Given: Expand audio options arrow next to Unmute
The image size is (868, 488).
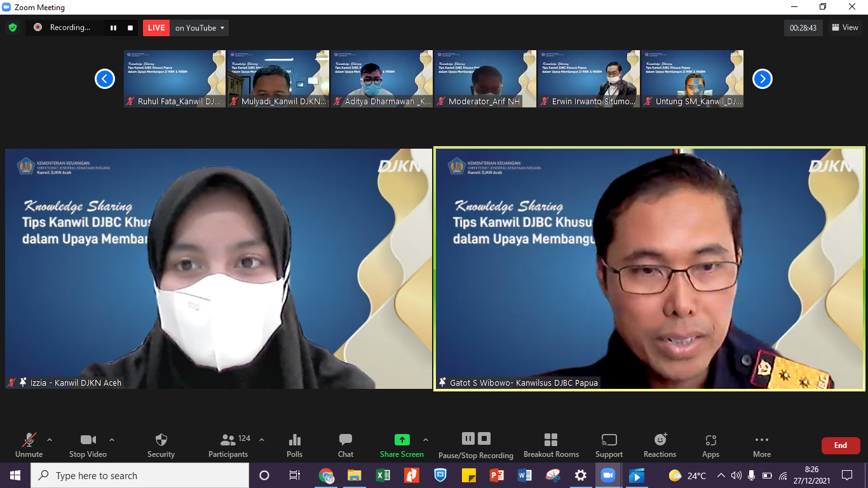Looking at the screenshot, I should pyautogui.click(x=50, y=440).
